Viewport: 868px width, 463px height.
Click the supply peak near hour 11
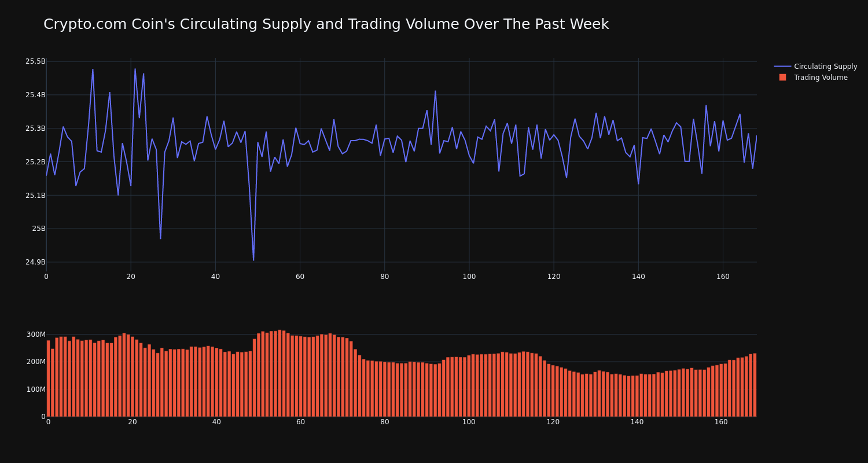tap(93, 69)
